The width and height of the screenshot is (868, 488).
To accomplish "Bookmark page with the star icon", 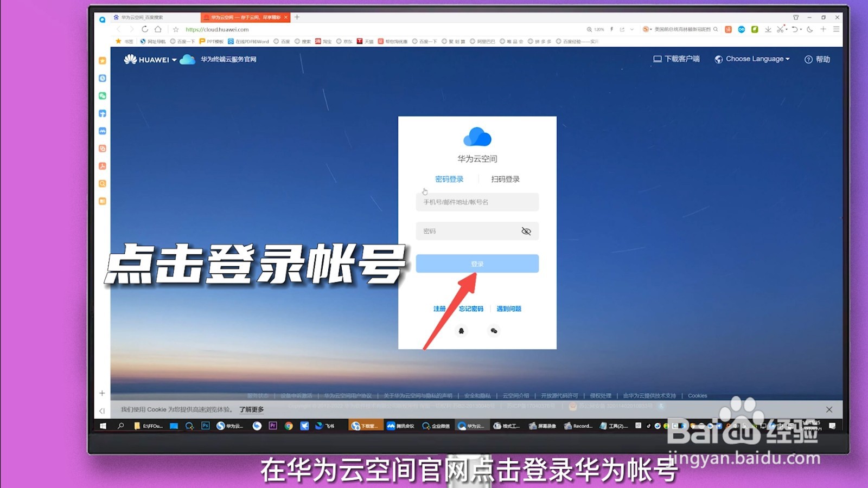I will pyautogui.click(x=176, y=29).
